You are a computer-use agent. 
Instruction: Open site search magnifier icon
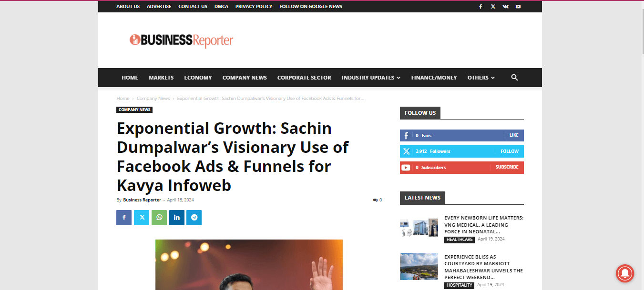coord(514,78)
